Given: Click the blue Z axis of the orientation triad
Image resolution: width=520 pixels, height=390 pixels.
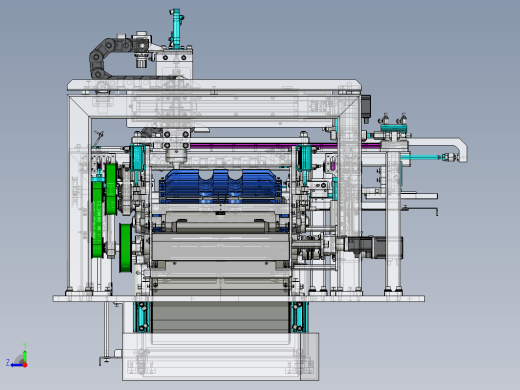Looking at the screenshot, I should (x=16, y=365).
